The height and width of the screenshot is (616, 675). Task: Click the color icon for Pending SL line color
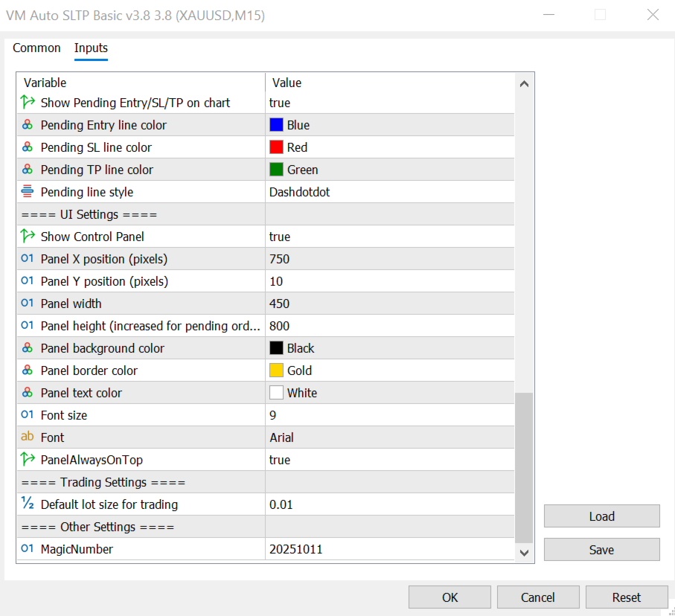pyautogui.click(x=27, y=147)
